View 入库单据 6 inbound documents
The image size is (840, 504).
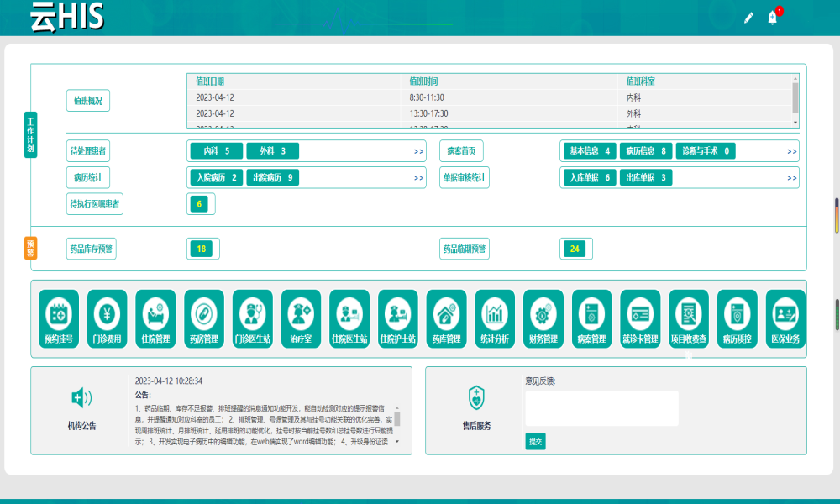pos(590,177)
